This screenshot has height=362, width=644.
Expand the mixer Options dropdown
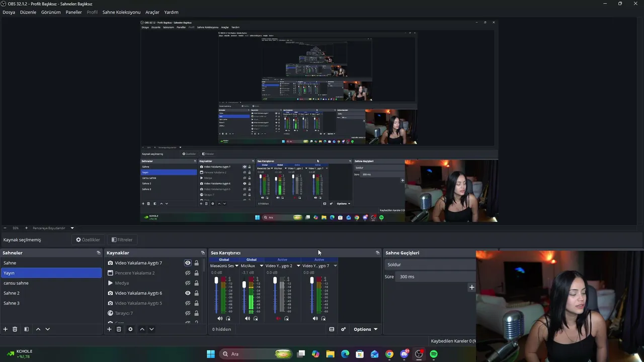point(365,329)
